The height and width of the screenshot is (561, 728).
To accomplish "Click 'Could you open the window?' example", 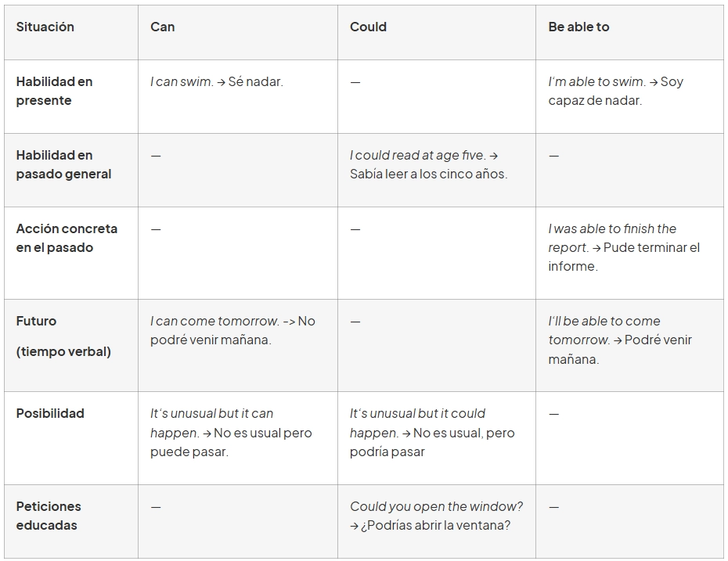I will click(436, 516).
